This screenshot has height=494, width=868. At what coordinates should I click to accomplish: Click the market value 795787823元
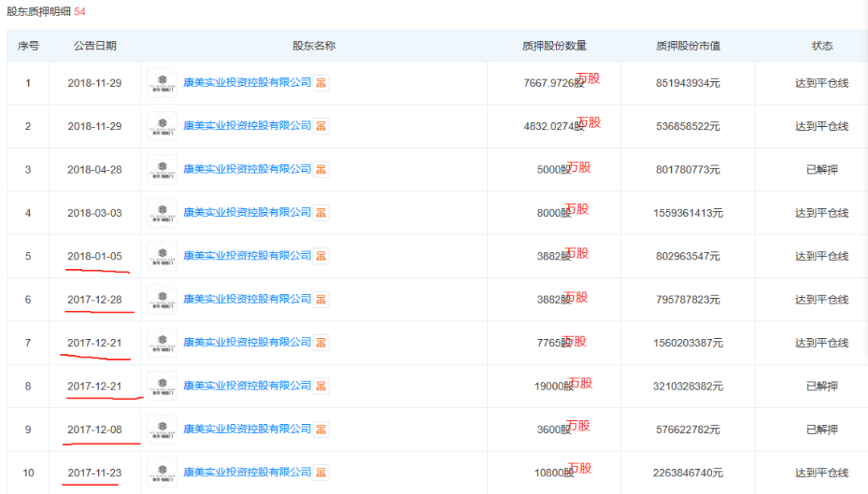coord(688,300)
